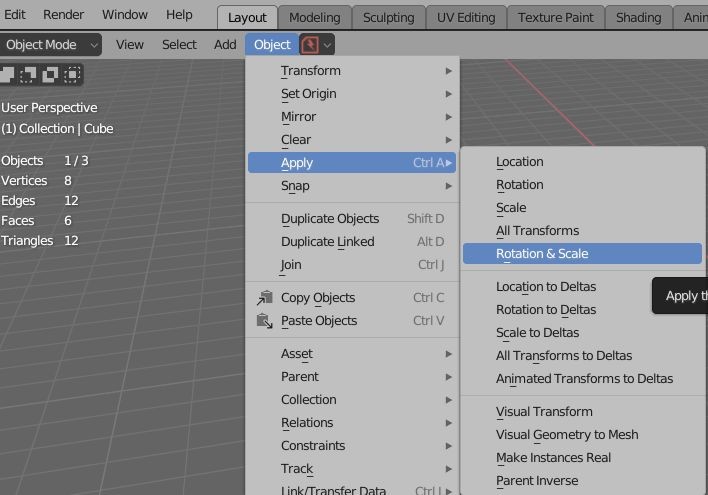Open the Edit menu
Screen dimensions: 708x495
coord(14,14)
